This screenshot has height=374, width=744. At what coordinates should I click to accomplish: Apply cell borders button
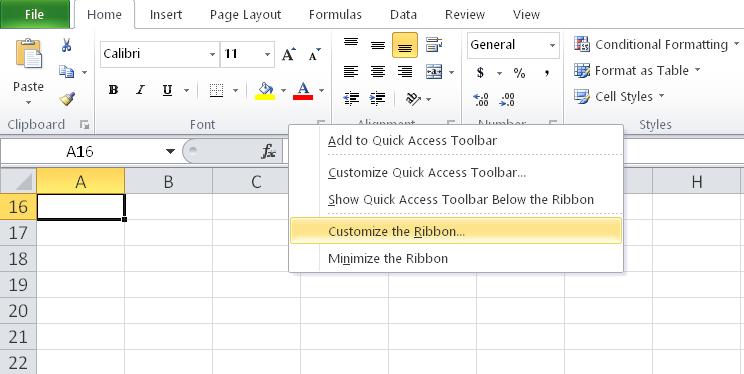click(216, 90)
